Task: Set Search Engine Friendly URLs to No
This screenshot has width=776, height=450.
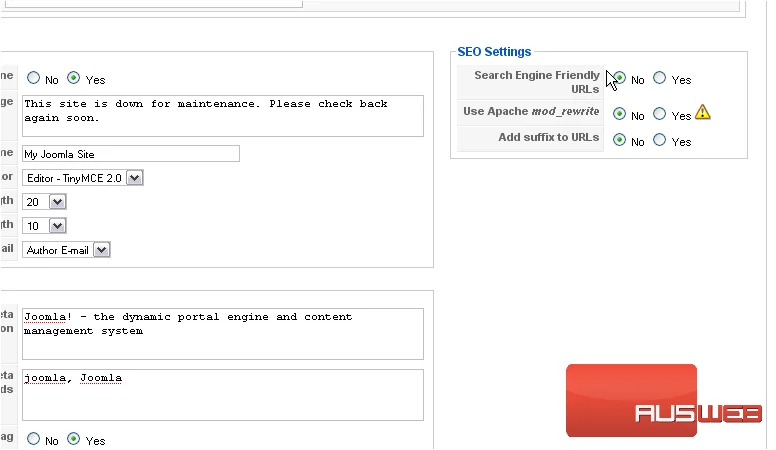Action: (619, 78)
